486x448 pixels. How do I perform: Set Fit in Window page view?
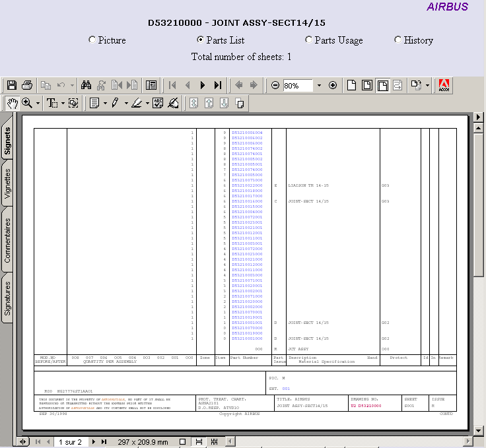point(367,85)
